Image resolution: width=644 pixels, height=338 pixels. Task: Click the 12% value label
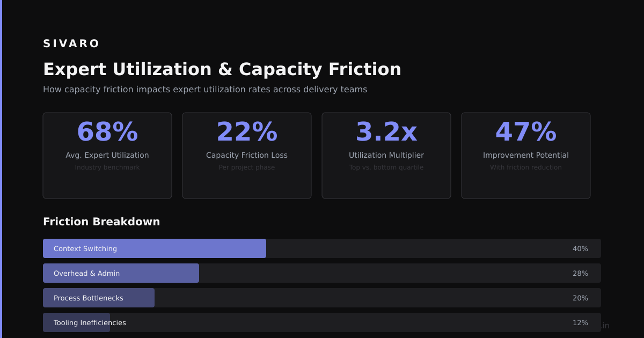pyautogui.click(x=580, y=322)
